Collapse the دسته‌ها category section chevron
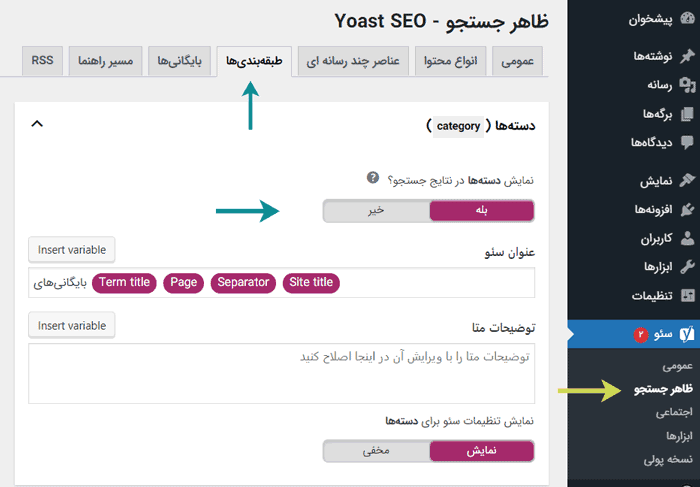 pos(37,124)
